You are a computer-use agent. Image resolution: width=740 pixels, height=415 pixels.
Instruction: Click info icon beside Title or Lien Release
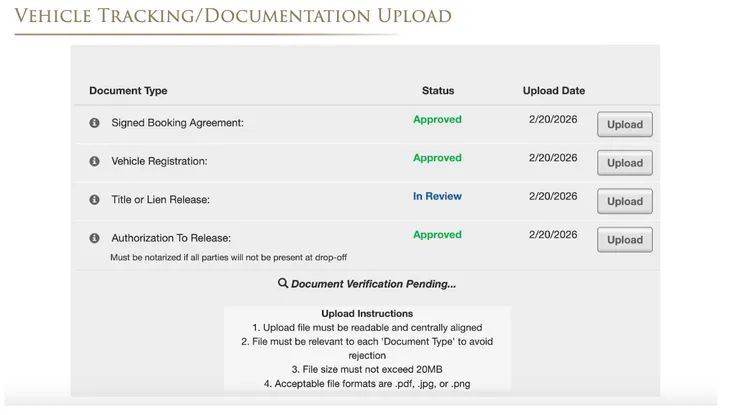(x=94, y=200)
